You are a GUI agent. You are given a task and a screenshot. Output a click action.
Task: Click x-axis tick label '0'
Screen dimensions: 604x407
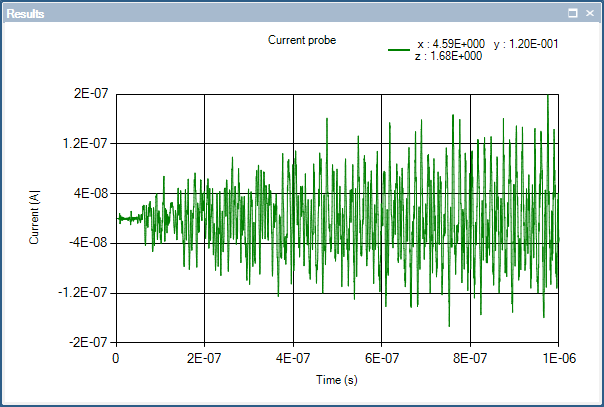(x=116, y=358)
